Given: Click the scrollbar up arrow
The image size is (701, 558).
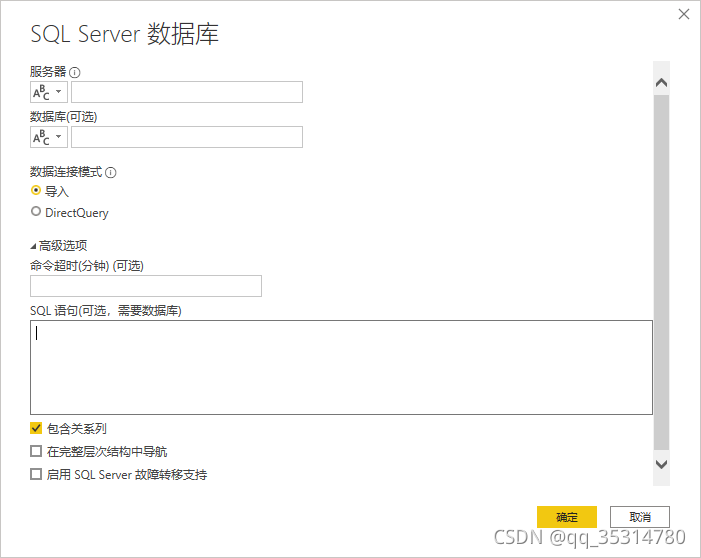Looking at the screenshot, I should (661, 83).
